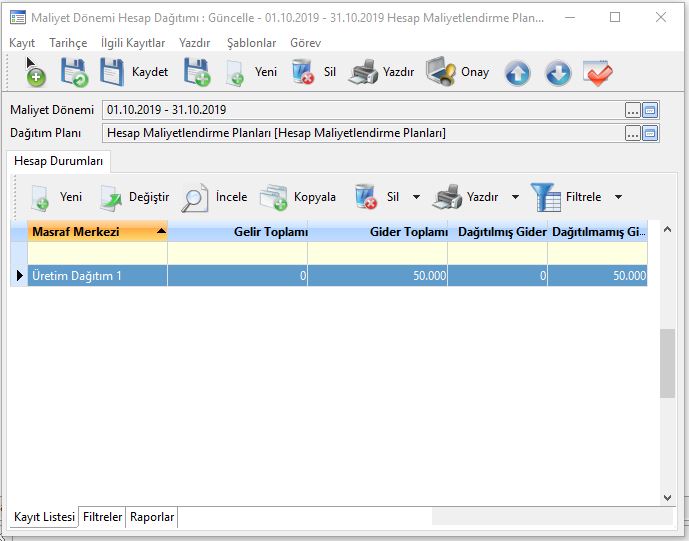Open the Tarihçe menu
The height and width of the screenshot is (541, 689).
coord(68,43)
